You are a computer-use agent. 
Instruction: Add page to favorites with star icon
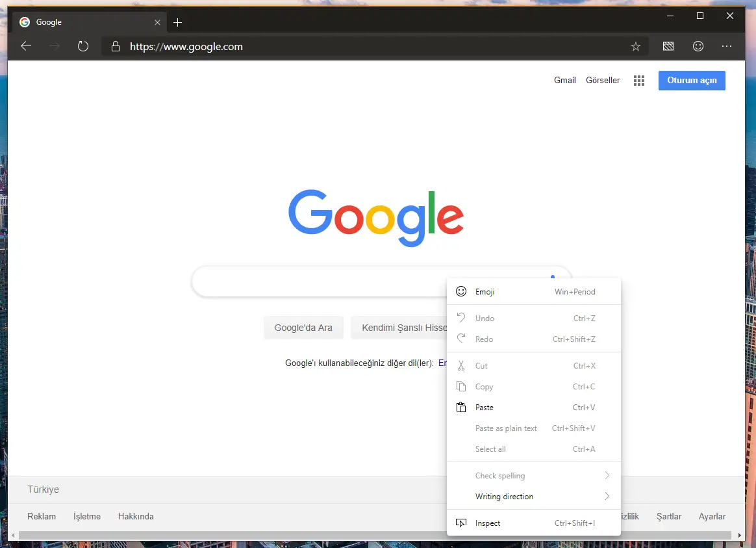pyautogui.click(x=635, y=46)
